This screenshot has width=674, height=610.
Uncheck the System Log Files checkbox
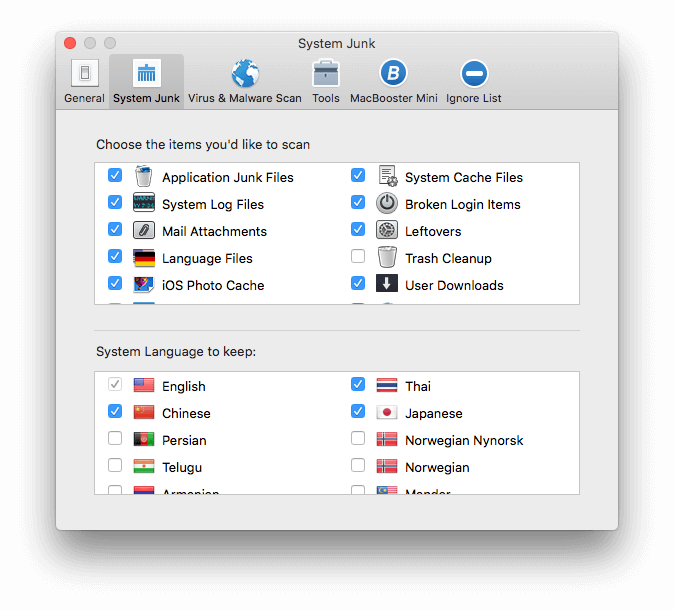coord(115,203)
